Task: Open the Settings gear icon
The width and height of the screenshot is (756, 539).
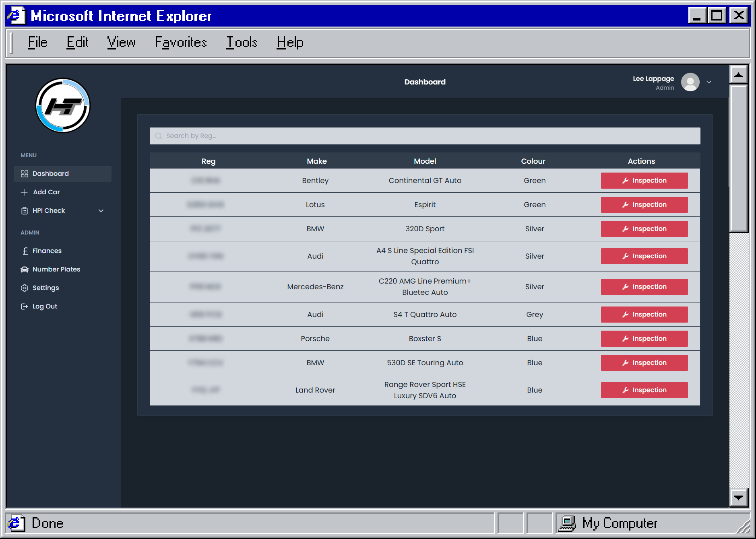Action: tap(25, 288)
